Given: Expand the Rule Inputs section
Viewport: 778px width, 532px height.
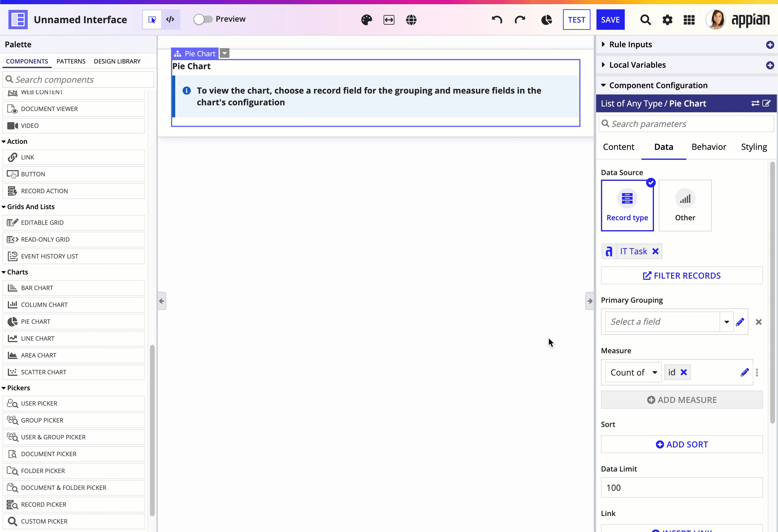Looking at the screenshot, I should pyautogui.click(x=603, y=45).
